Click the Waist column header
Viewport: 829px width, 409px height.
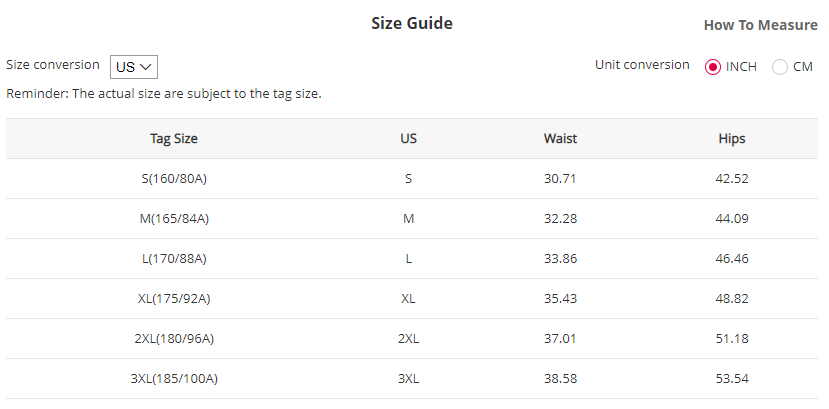tap(560, 139)
